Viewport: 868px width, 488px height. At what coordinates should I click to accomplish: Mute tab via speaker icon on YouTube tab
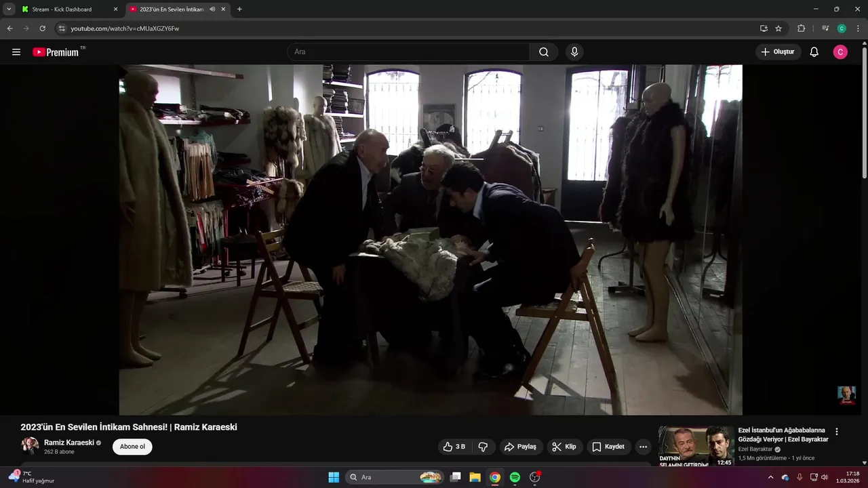(x=212, y=9)
